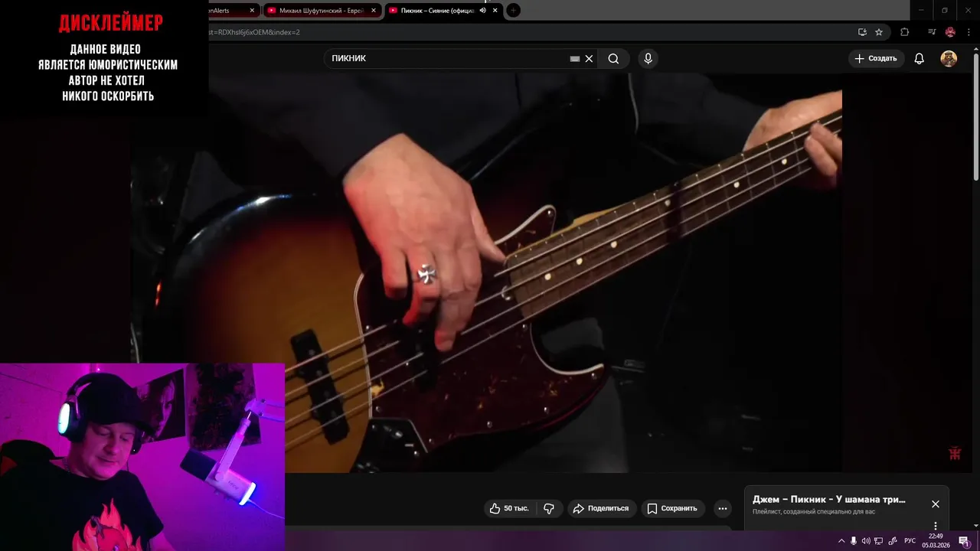
Task: Like the video with 50 тыс. likes
Action: [509, 508]
